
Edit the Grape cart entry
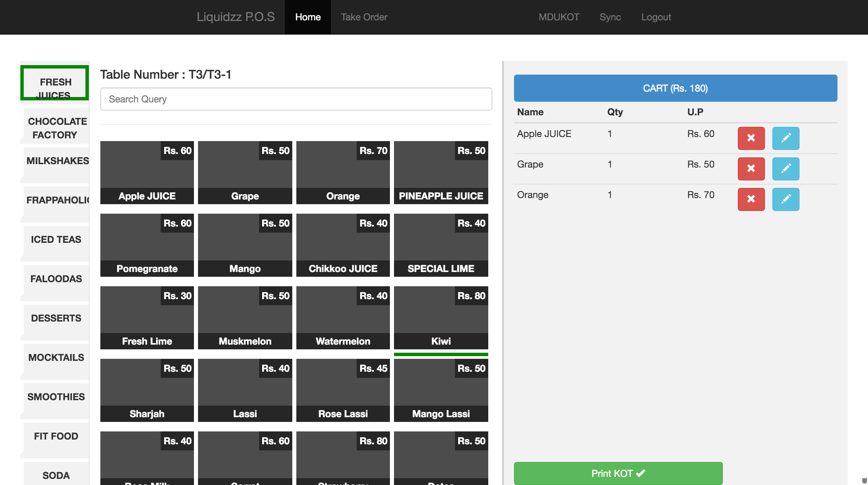click(786, 169)
